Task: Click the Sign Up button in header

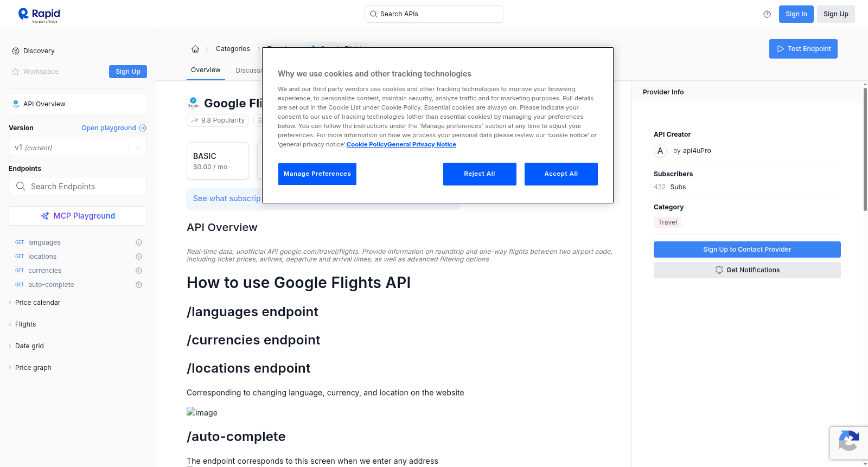Action: [836, 14]
